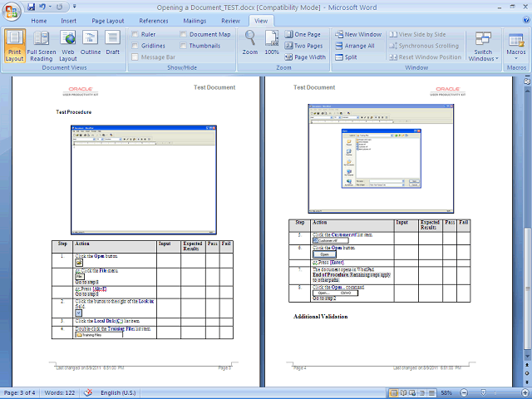Enable the Document Map checkbox
The height and width of the screenshot is (399, 532).
click(x=183, y=34)
